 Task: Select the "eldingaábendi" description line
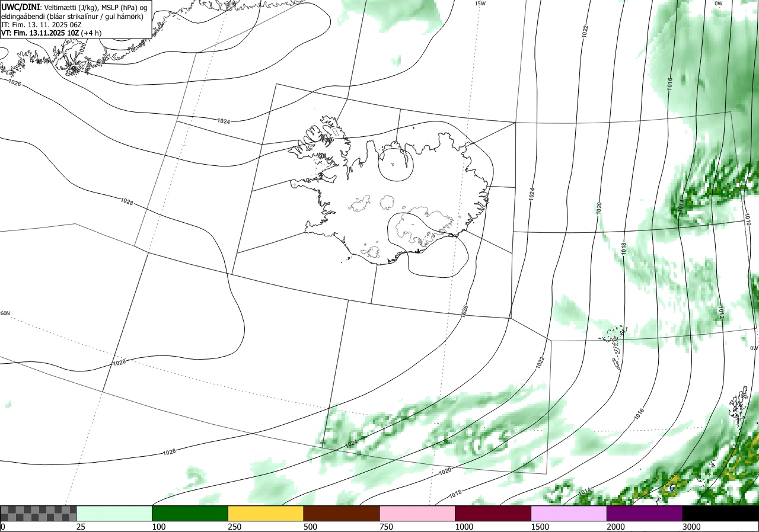(72, 16)
